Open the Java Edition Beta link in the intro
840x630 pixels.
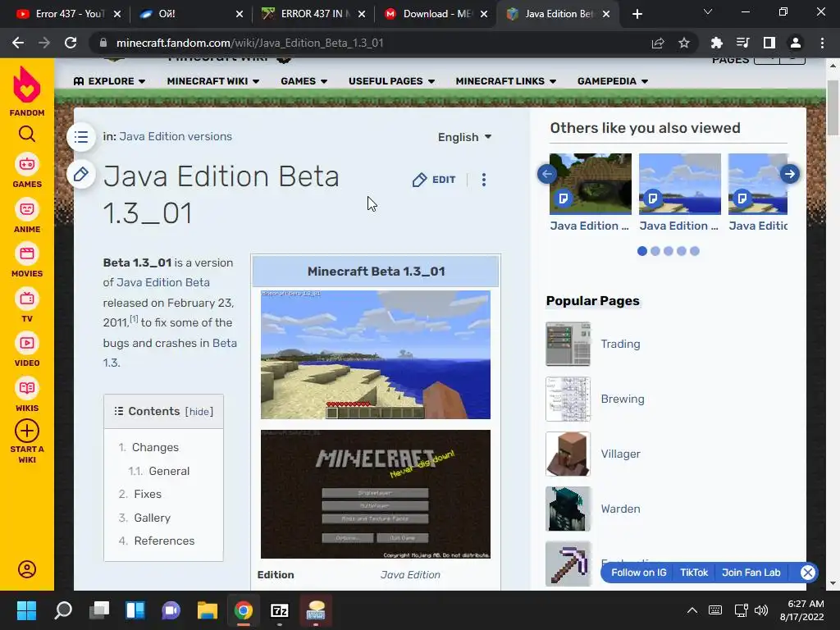(x=163, y=282)
